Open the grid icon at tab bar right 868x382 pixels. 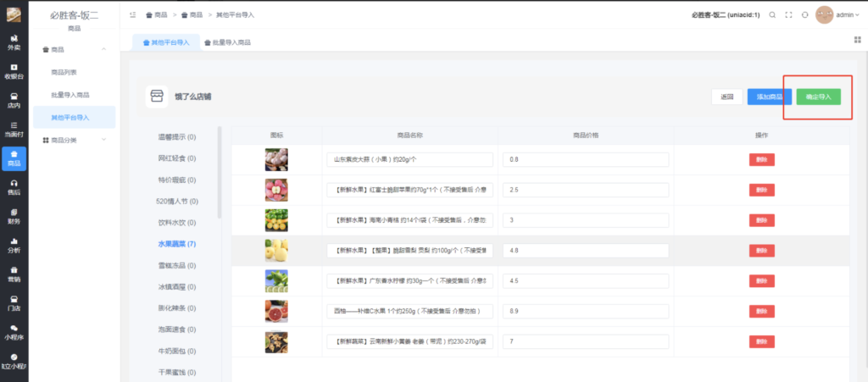[x=857, y=40]
